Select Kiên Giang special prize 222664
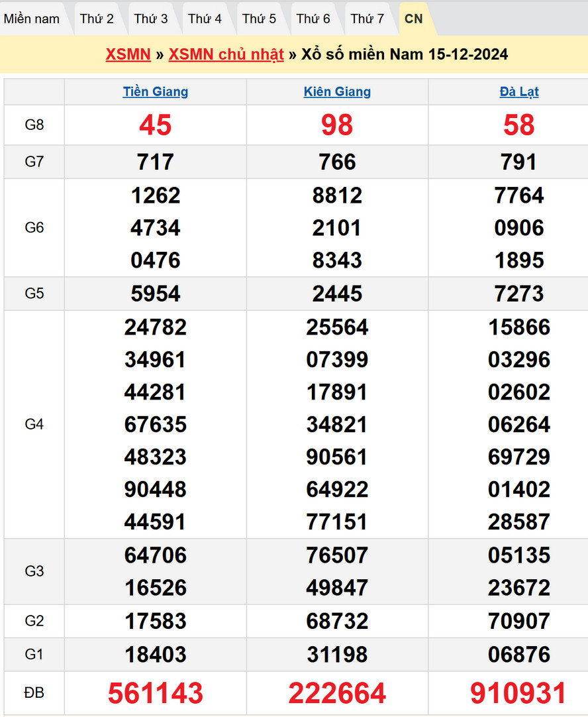 (x=337, y=693)
